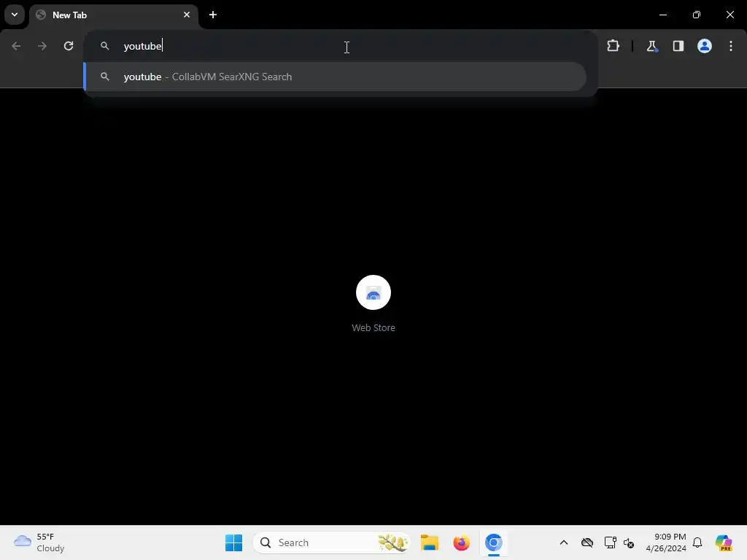Screen dimensions: 747x560
Task: Select the New Tab tab
Action: point(115,15)
